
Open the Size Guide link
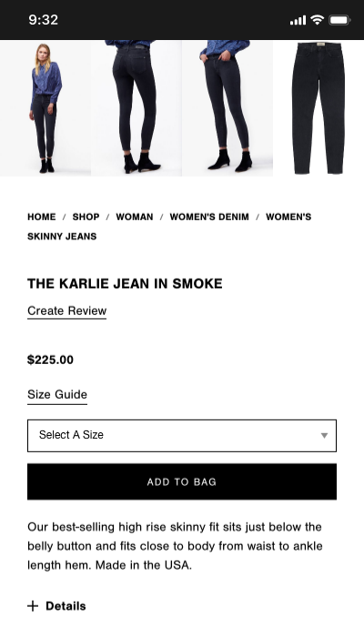pyautogui.click(x=57, y=395)
